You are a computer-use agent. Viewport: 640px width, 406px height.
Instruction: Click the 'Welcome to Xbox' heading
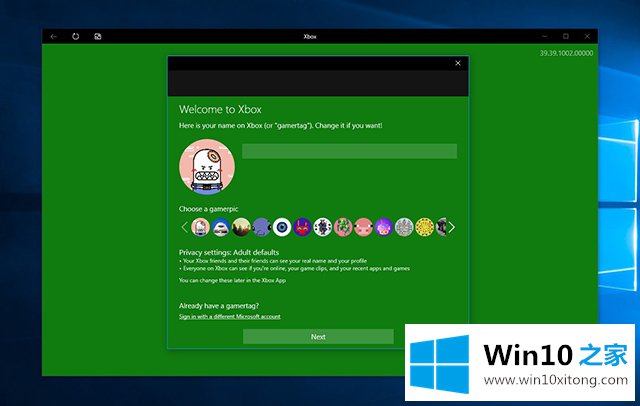[x=220, y=109]
